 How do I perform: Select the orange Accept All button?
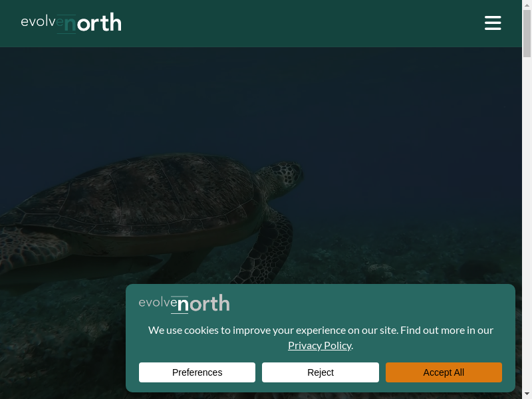tap(444, 372)
